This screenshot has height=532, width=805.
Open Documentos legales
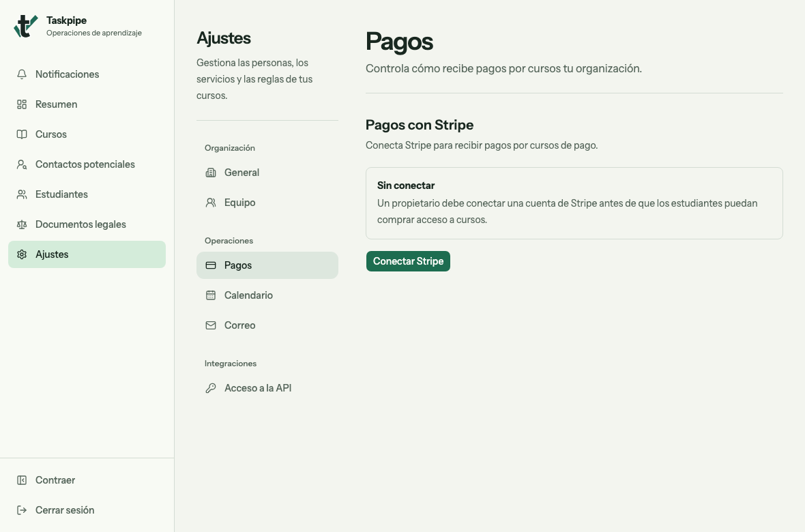pyautogui.click(x=87, y=224)
